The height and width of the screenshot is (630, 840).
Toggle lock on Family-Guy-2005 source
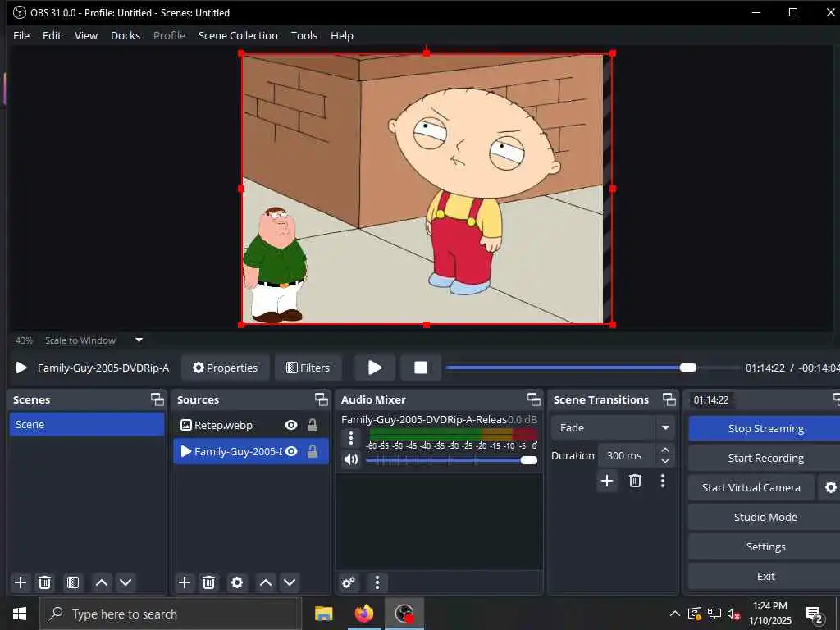(313, 452)
